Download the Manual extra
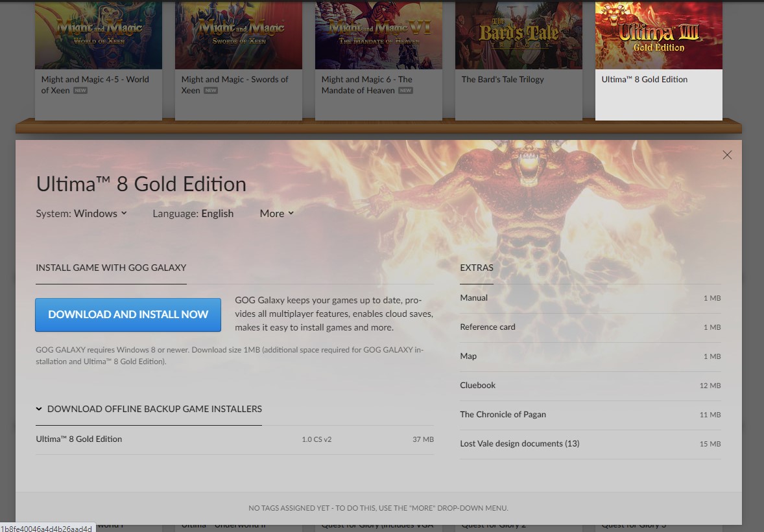The width and height of the screenshot is (764, 532). point(590,298)
